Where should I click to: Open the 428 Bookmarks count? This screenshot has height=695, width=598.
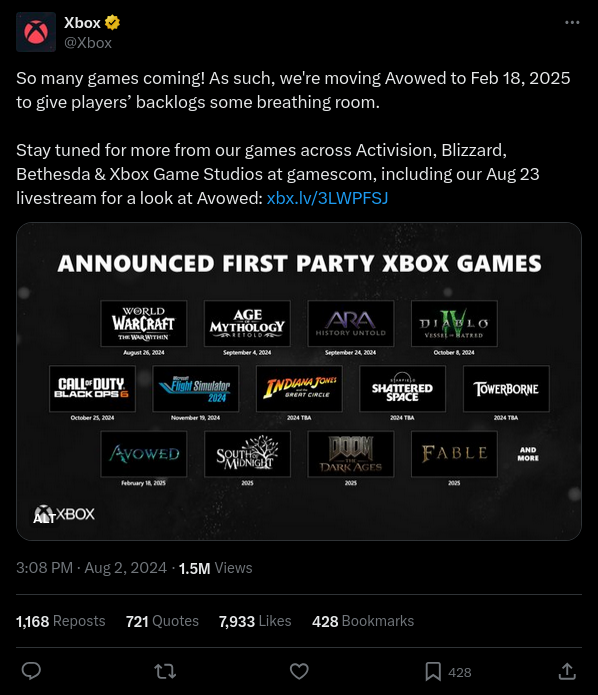[x=363, y=621]
